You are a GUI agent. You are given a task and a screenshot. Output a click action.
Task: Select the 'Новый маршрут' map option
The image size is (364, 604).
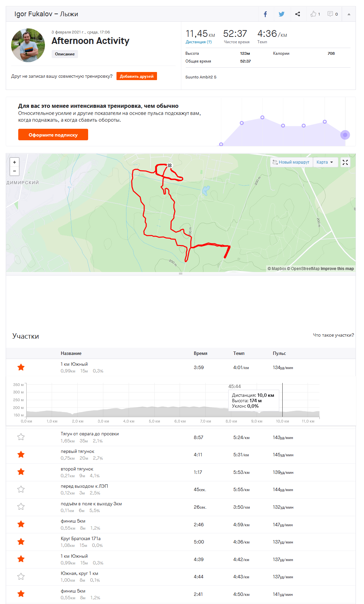pyautogui.click(x=291, y=163)
